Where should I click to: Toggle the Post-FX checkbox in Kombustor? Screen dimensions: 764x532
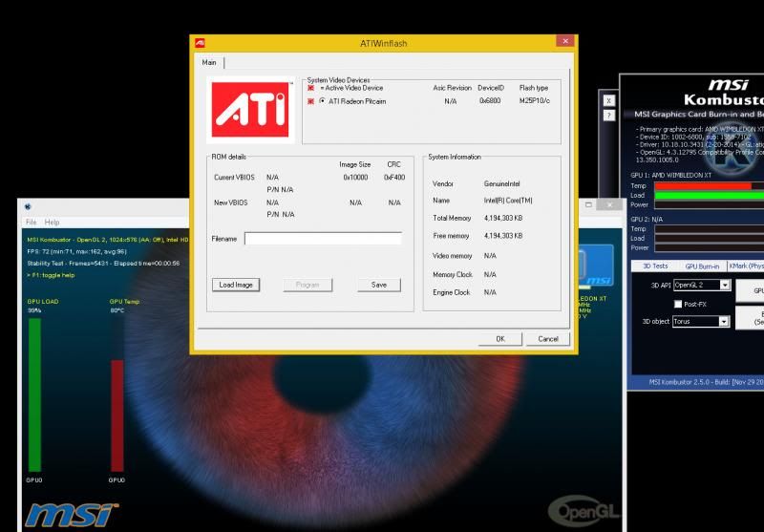(677, 304)
